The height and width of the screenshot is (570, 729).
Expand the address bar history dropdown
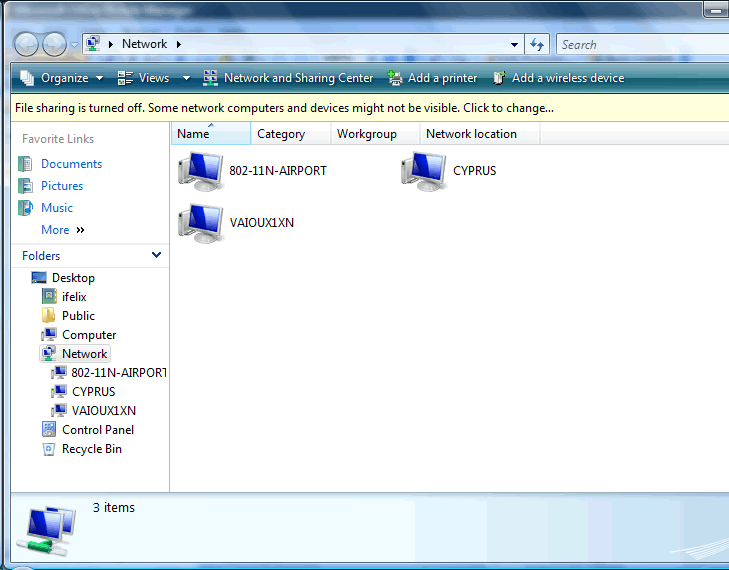514,44
